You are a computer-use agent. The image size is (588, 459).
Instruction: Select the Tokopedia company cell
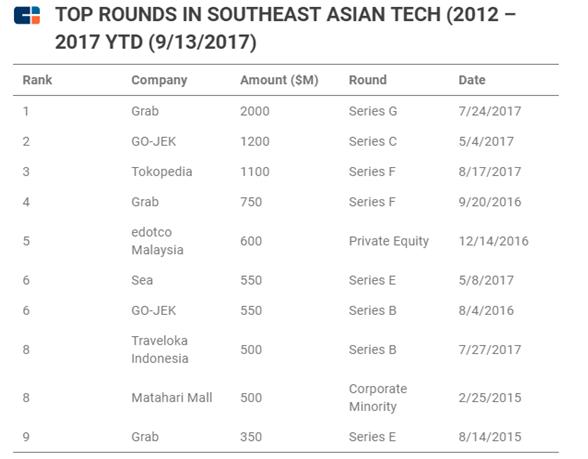click(x=162, y=172)
